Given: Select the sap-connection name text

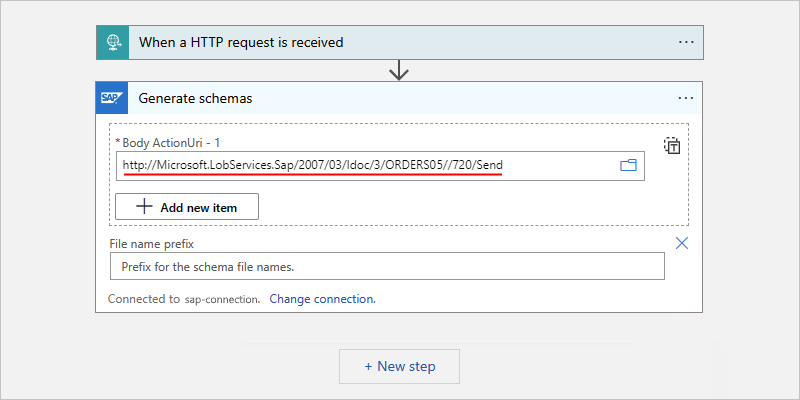Looking at the screenshot, I should pyautogui.click(x=222, y=298).
